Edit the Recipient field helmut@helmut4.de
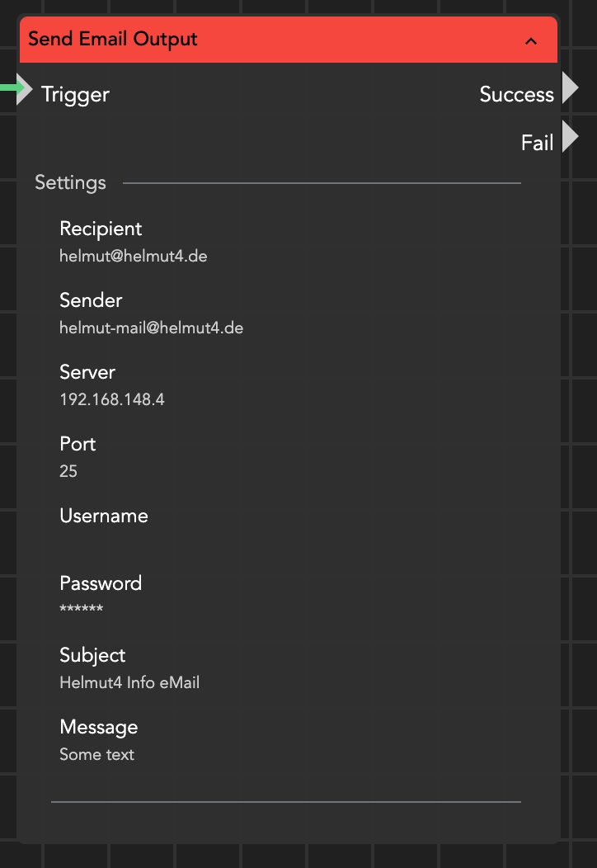 [133, 257]
